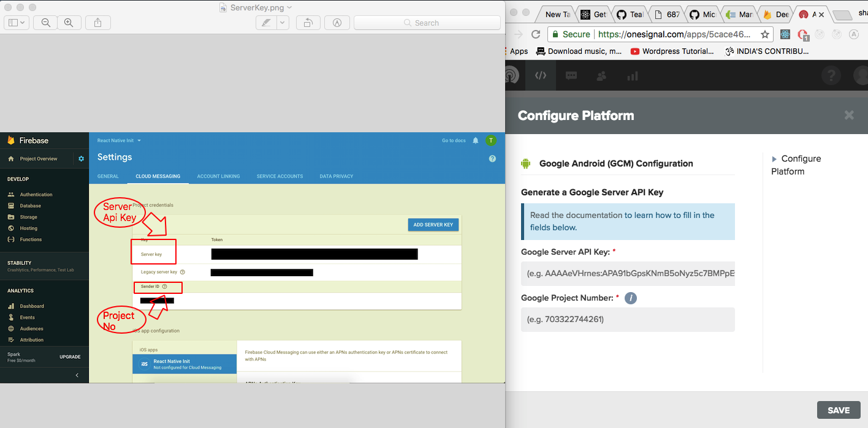Open the 'Download music, m...' bookmark
Viewport: 868px width, 428px height.
(579, 51)
